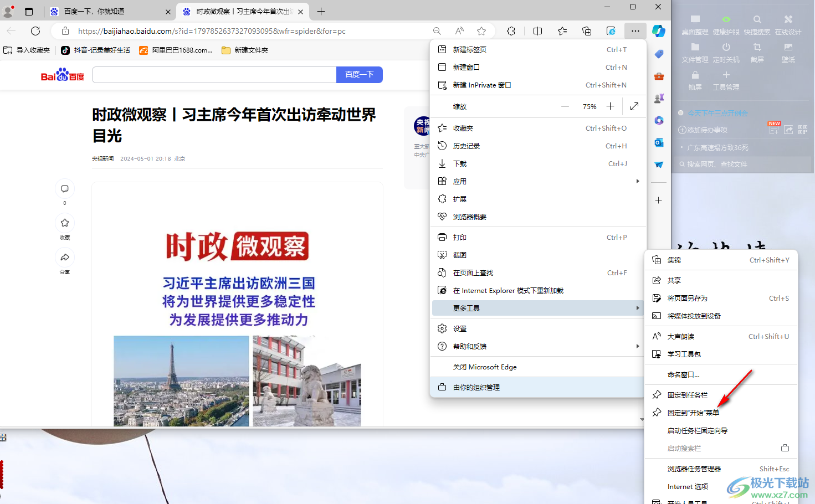Screen dimensions: 815x504
Task: Expand the 更多工具 submenu
Action: tap(538, 308)
